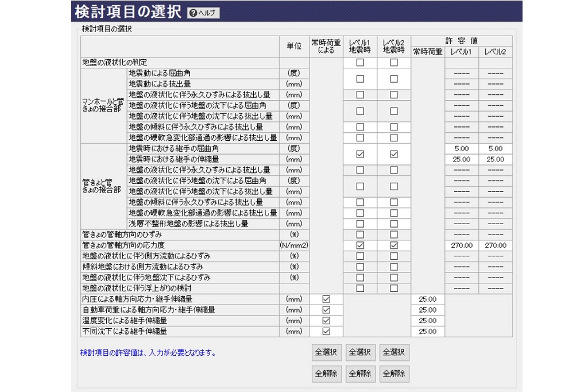The width and height of the screenshot is (588, 392).
Task: Click 全選択 under the 常時荷重 column
Action: [326, 352]
